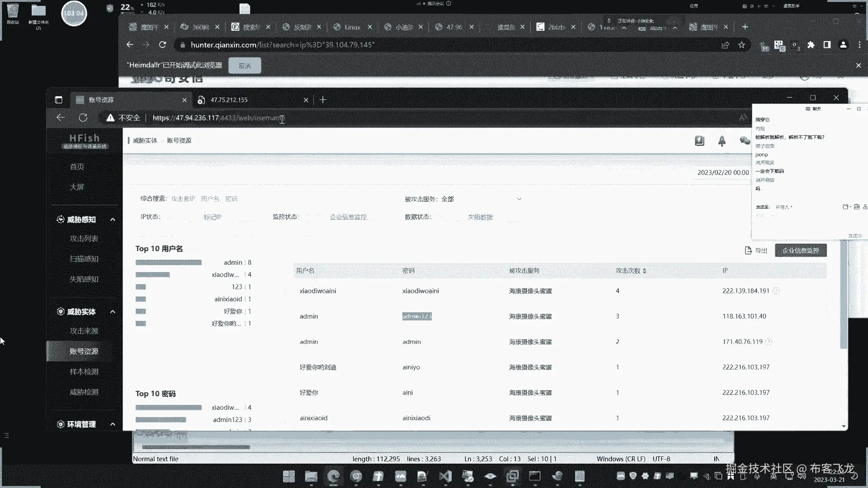Click the sort arrows on 攻击次数 column
Screen dimensions: 868x488
[x=644, y=271]
